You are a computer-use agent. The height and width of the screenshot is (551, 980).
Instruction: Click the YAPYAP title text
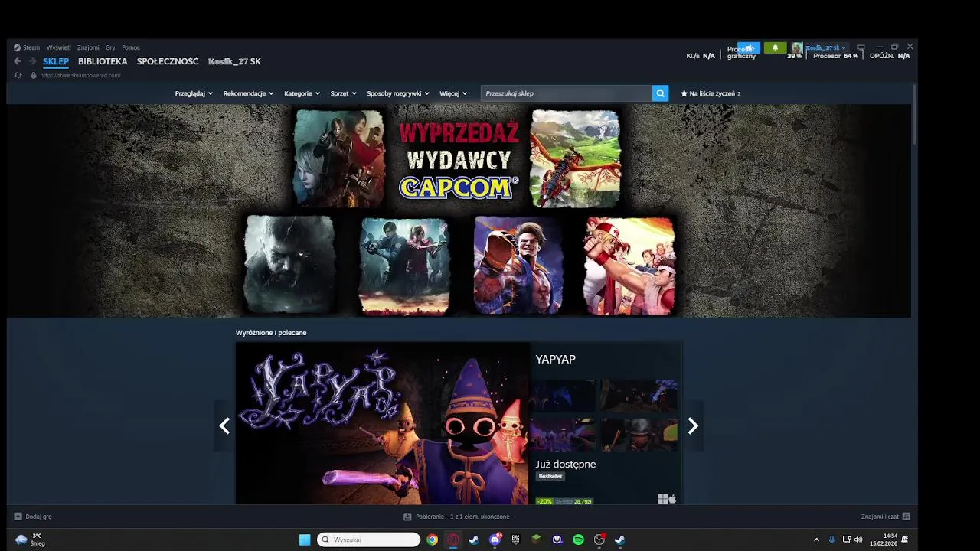(556, 359)
